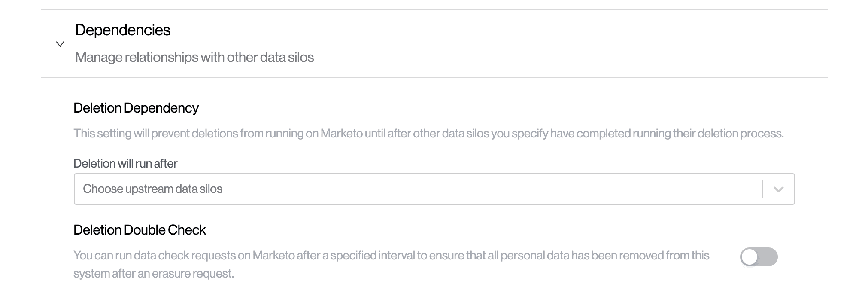Click the dropdown arrow for upstream silos

778,189
